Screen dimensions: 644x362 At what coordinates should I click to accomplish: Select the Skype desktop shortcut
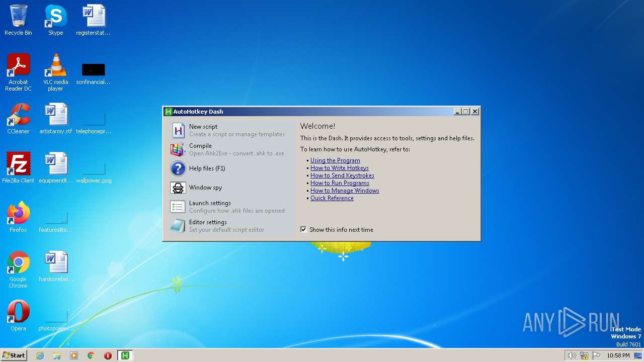tap(56, 20)
